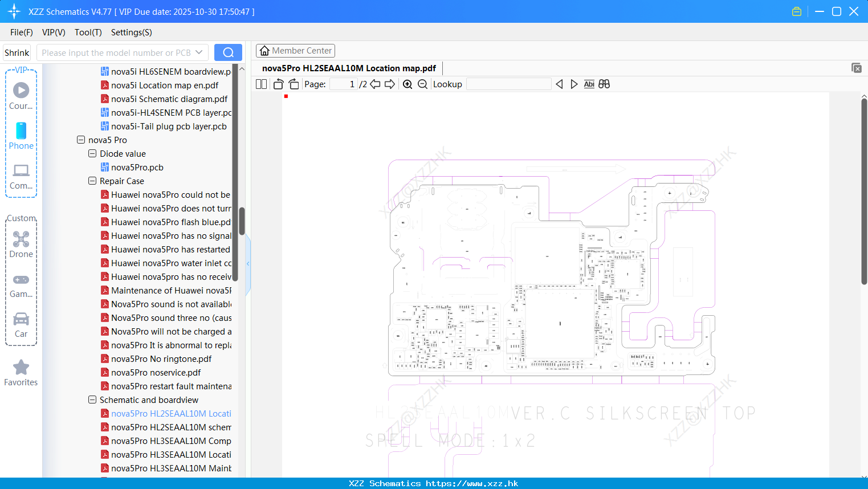868x489 pixels.
Task: Collapse the nova5 Pro tree node
Action: tap(81, 140)
